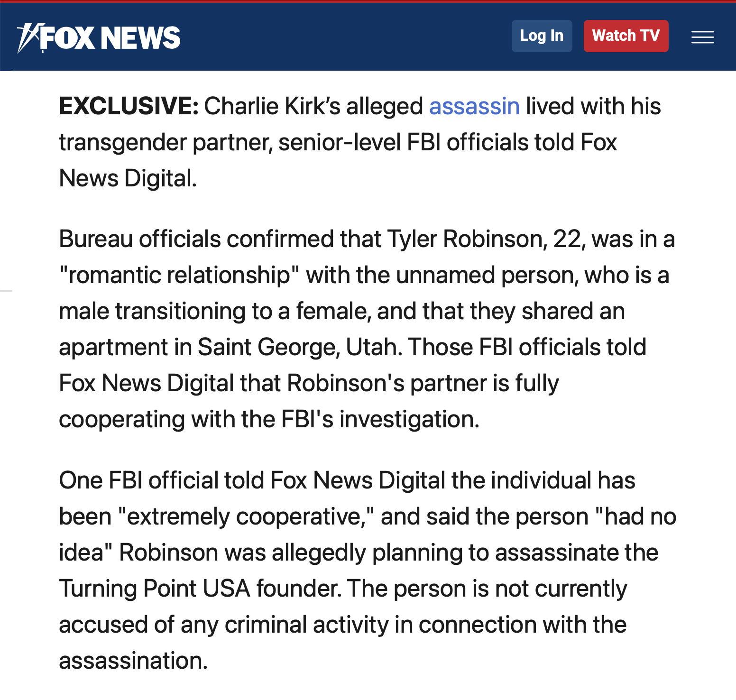
Task: Click the Fox News searchlight emblem
Action: 28,37
